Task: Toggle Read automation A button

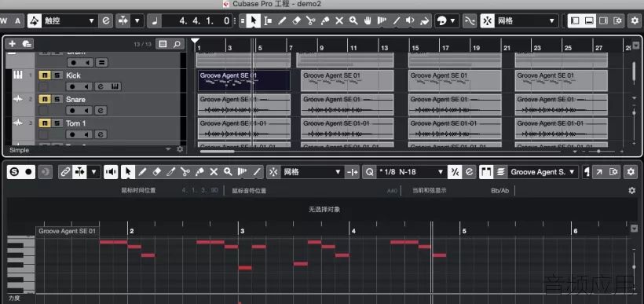Action: (x=17, y=20)
